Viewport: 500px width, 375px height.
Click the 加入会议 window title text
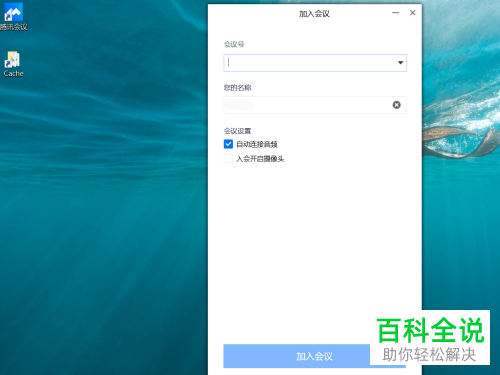click(x=314, y=14)
